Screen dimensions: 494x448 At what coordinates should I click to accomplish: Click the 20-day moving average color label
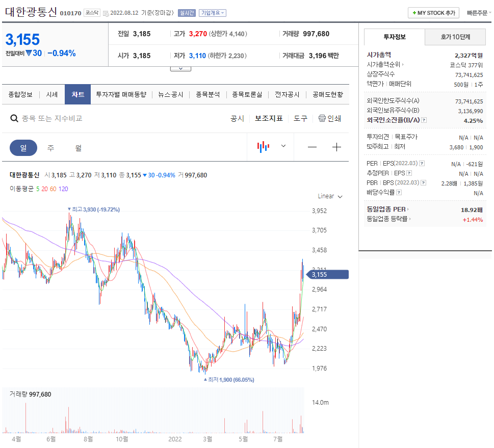tap(45, 189)
